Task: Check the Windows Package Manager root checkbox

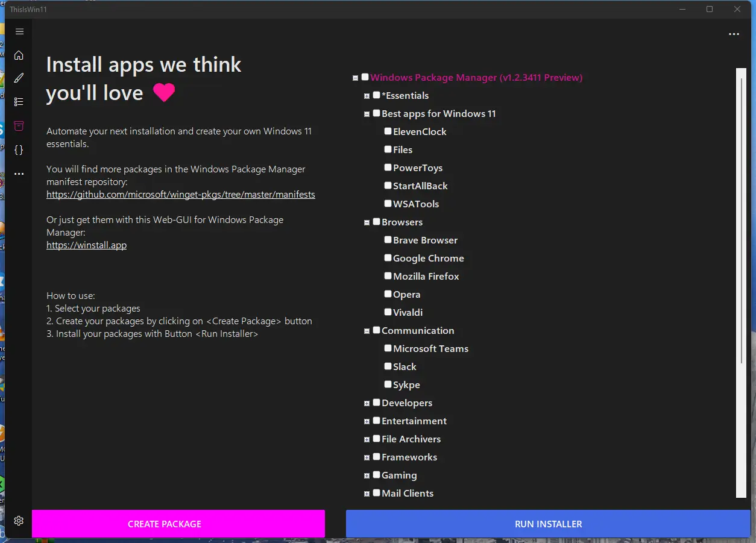Action: [365, 77]
